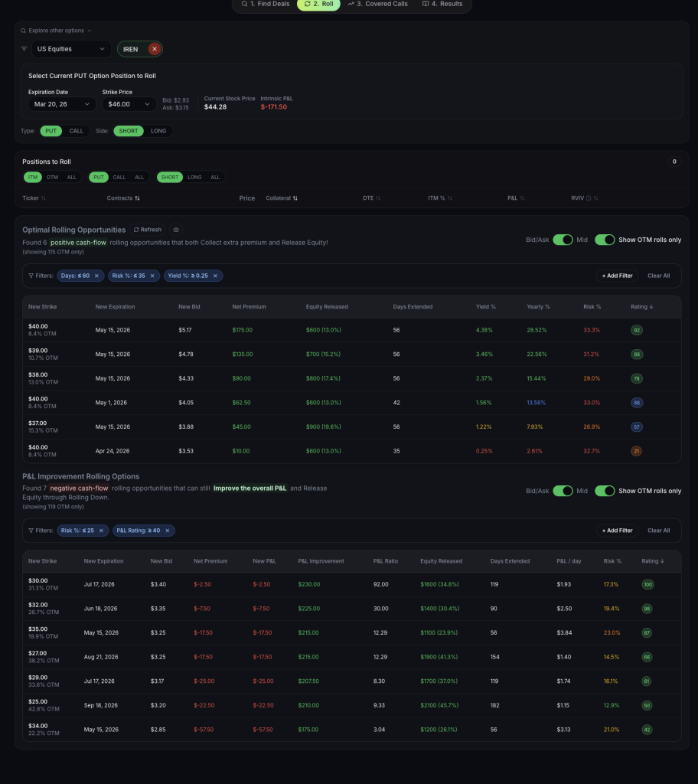Toggle Mid pricing in P&L Improvement section

564,491
